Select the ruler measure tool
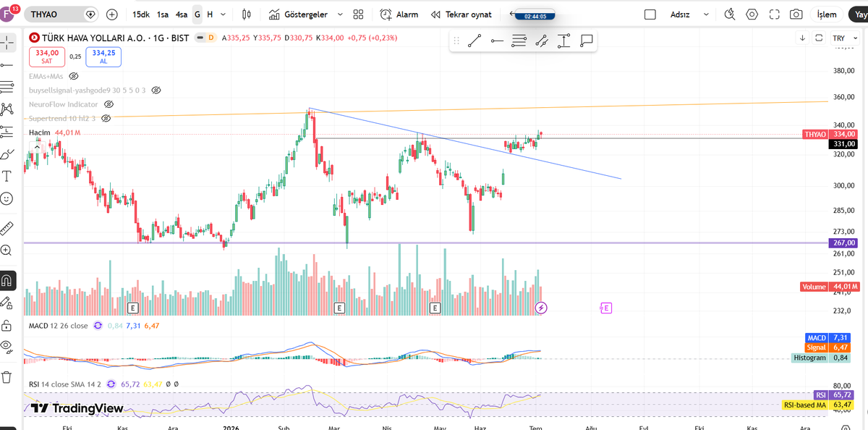This screenshot has height=430, width=868. pos(7,228)
